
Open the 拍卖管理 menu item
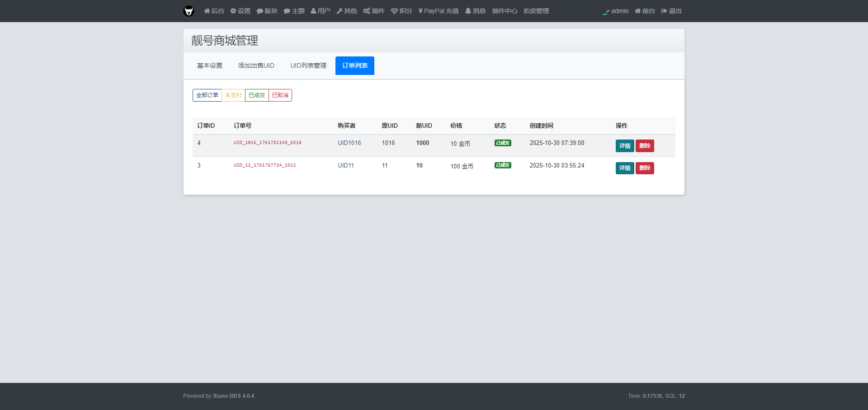click(536, 11)
